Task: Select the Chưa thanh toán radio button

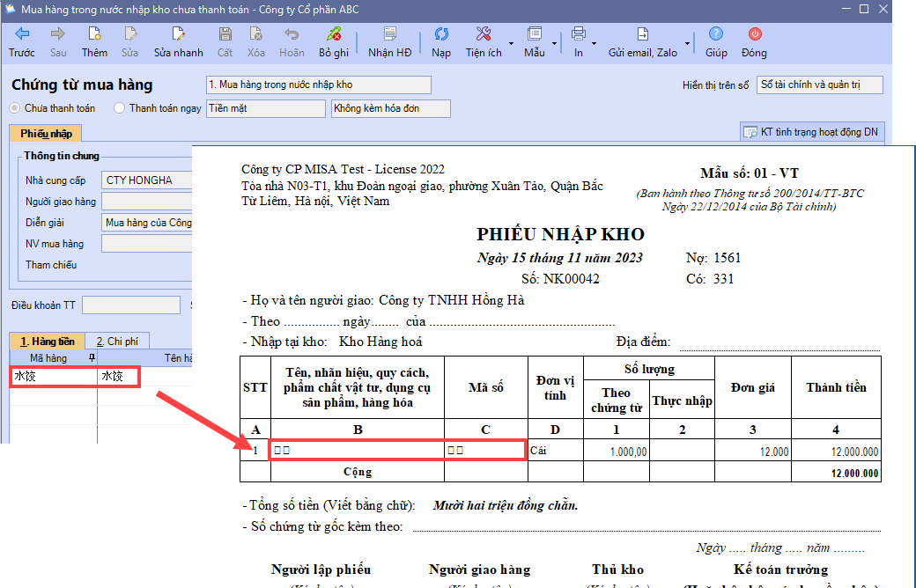Action: [15, 108]
